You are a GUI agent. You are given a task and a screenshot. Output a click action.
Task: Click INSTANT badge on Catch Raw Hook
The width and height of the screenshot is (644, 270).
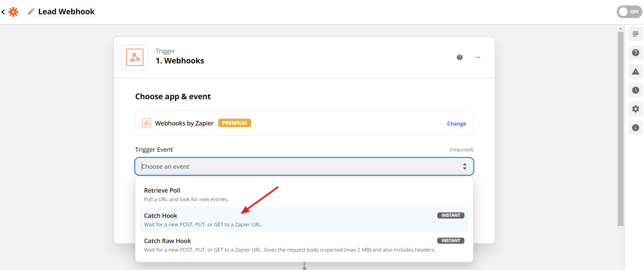click(450, 241)
